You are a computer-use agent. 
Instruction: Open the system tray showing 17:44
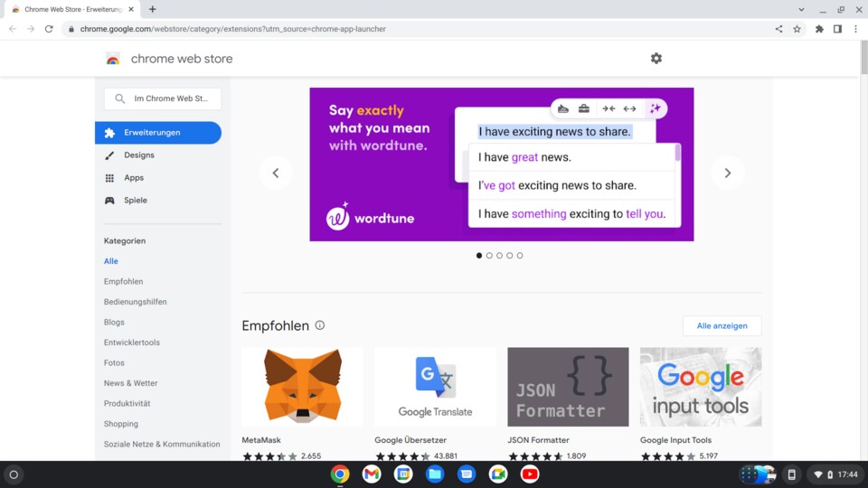coord(835,474)
